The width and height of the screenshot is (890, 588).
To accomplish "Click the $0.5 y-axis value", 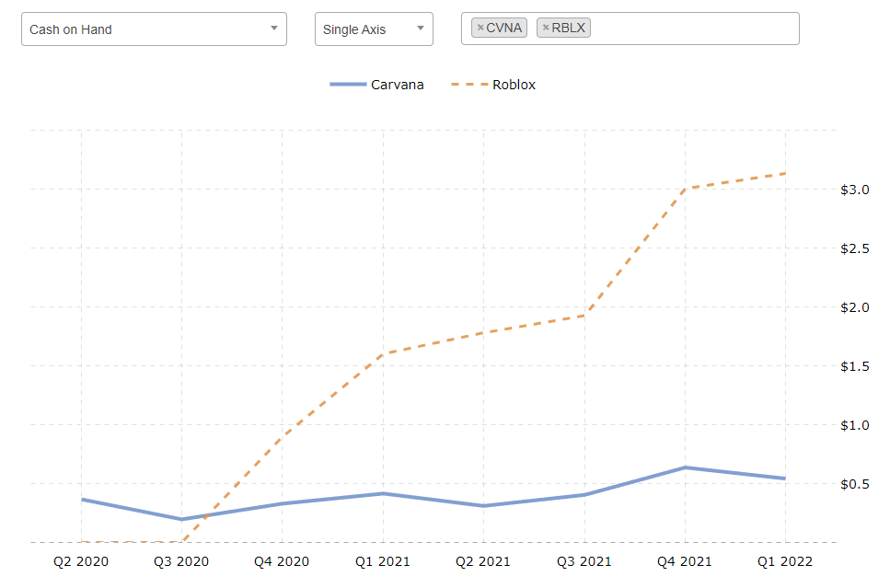I will (855, 484).
